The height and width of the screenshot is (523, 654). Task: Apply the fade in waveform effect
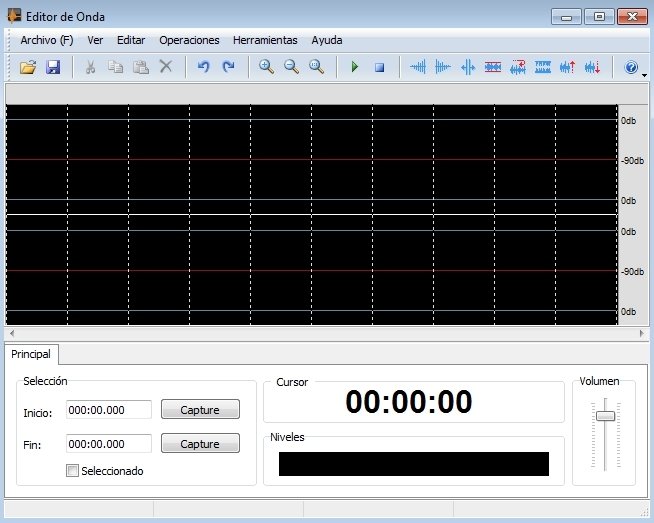click(x=418, y=67)
